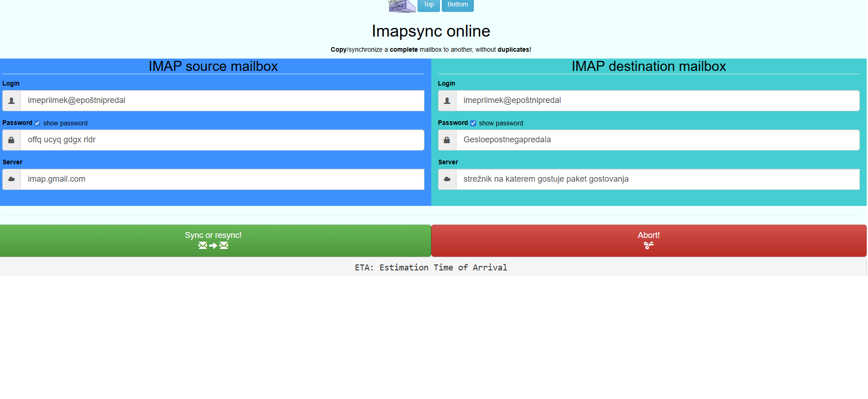
Task: Click the user icon beside source login
Action: click(11, 101)
